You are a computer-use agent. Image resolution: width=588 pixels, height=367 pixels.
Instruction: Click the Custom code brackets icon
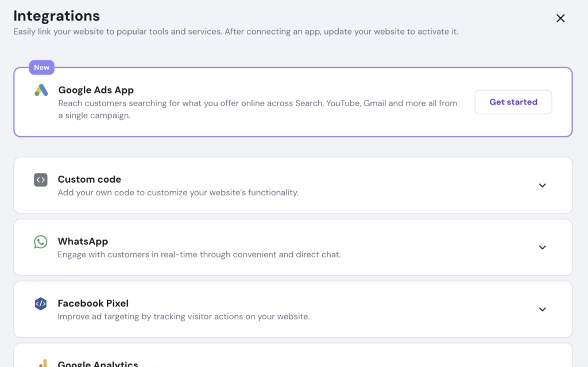(x=41, y=180)
